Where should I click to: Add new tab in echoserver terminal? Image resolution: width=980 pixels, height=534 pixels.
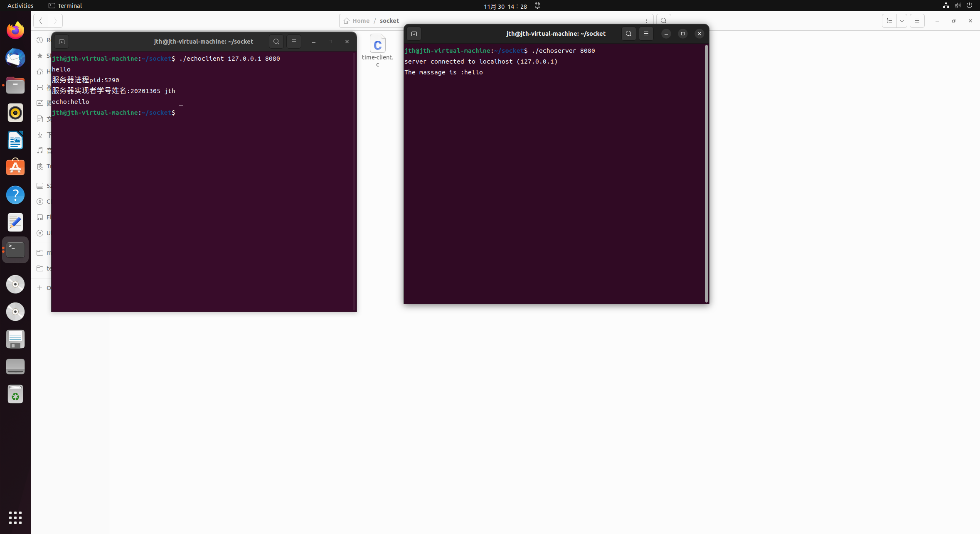pyautogui.click(x=414, y=34)
